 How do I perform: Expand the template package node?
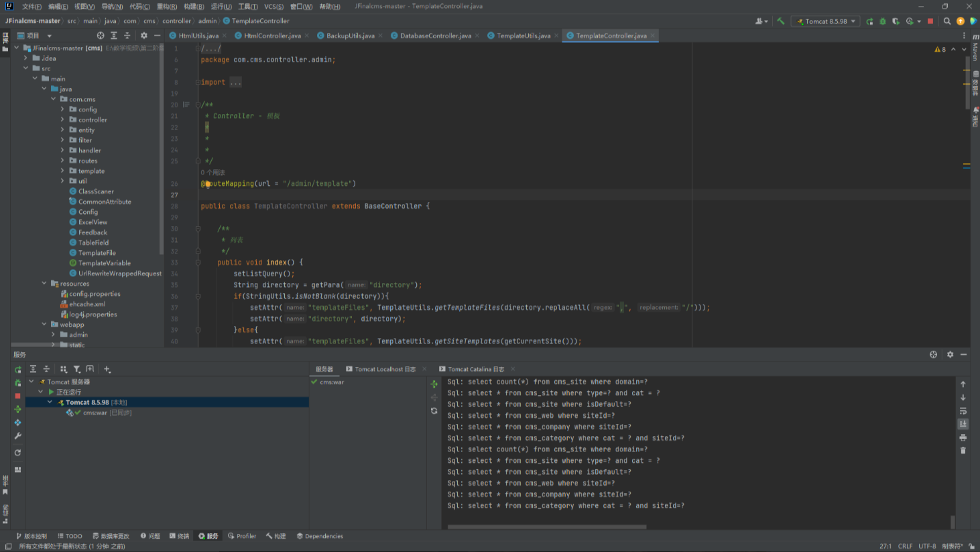point(63,170)
